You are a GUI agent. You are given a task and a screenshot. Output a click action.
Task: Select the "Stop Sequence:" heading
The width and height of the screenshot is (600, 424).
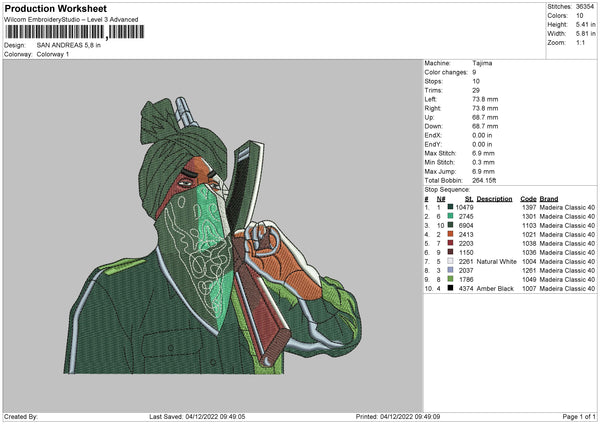coord(447,189)
